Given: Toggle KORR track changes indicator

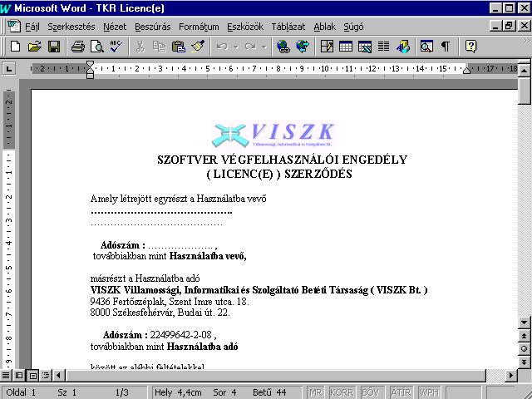Looking at the screenshot, I should click(342, 392).
